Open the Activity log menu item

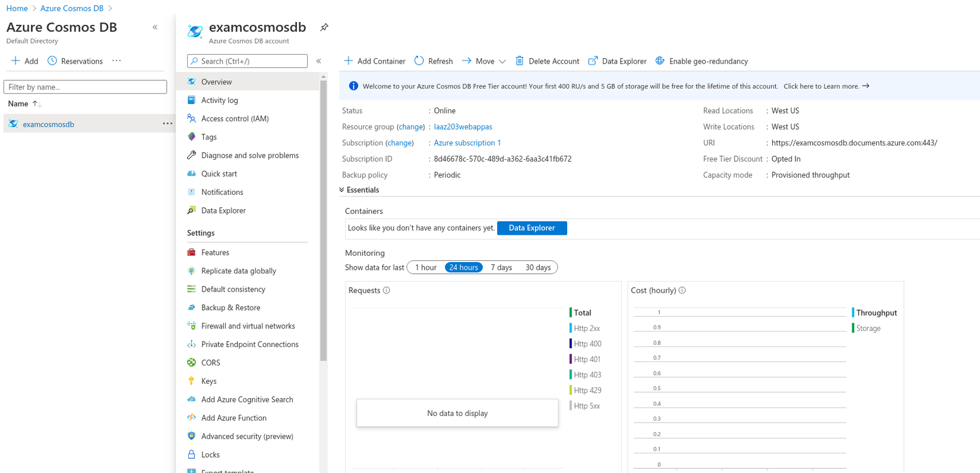pyautogui.click(x=219, y=100)
